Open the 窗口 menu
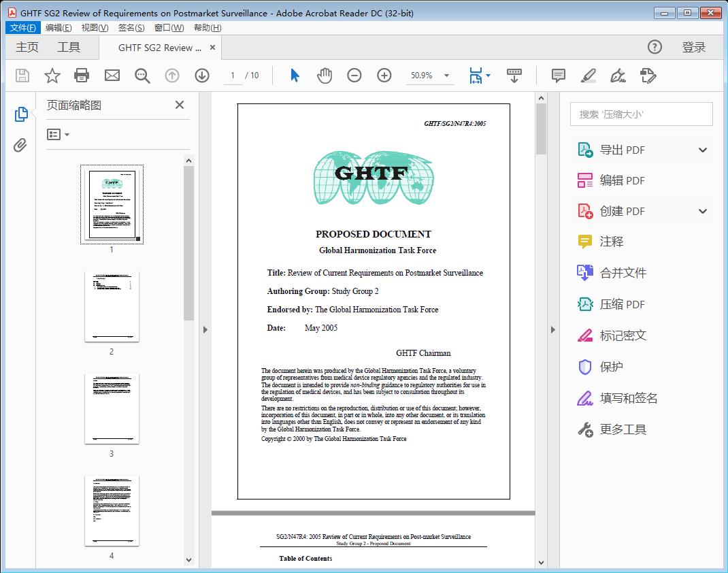The height and width of the screenshot is (573, 728). click(169, 28)
